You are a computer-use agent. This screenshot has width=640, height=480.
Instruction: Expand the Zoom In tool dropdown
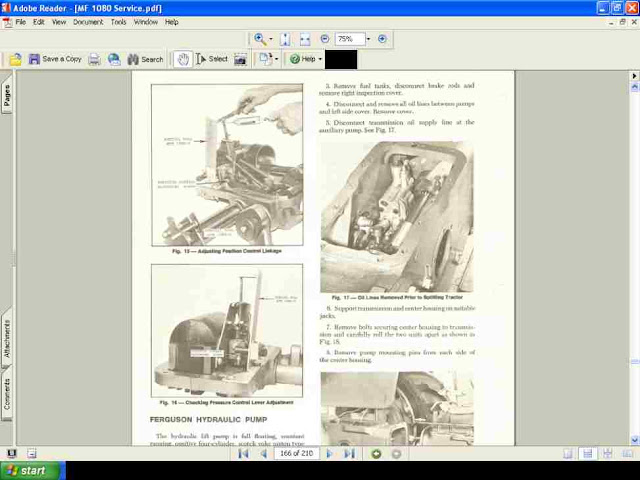pos(272,39)
